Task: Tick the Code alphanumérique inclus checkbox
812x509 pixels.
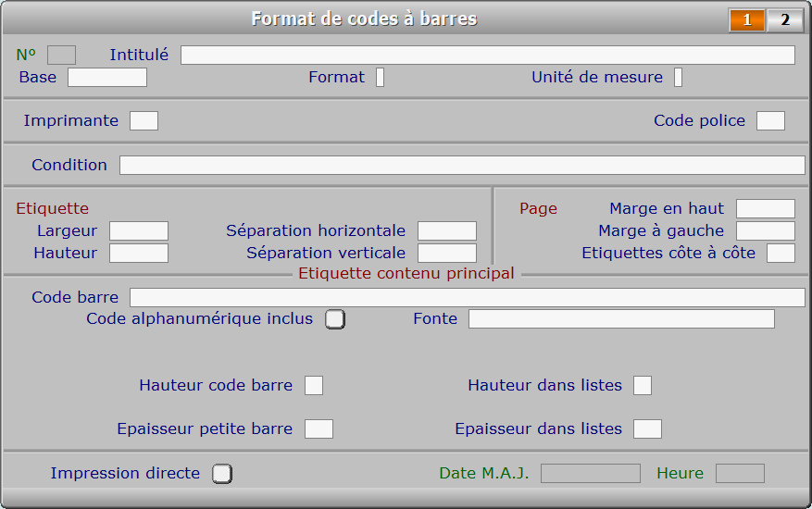Action: click(335, 319)
